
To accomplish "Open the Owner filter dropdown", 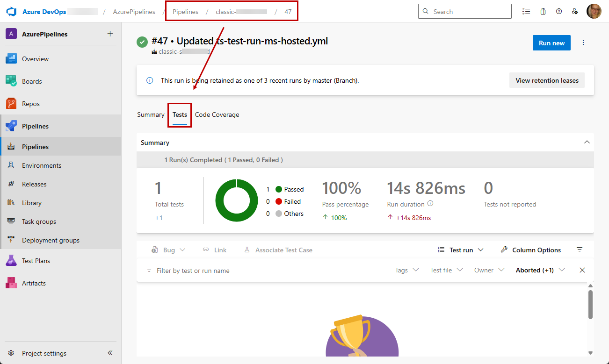I will [x=489, y=270].
